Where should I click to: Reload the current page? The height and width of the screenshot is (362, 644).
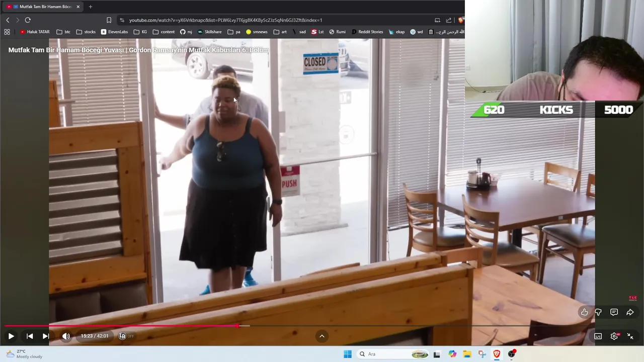tap(28, 20)
